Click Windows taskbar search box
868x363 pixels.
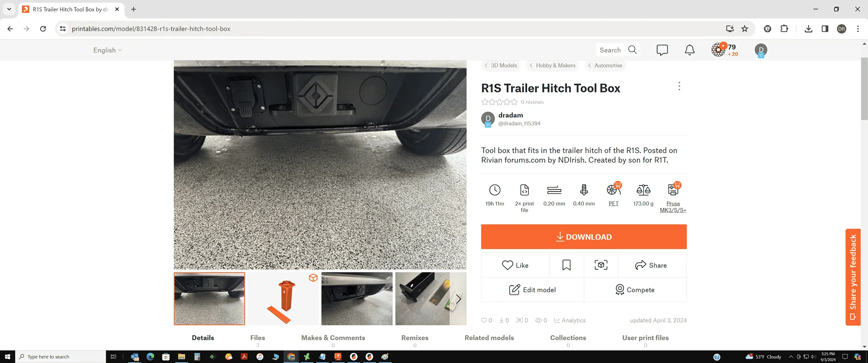61,356
